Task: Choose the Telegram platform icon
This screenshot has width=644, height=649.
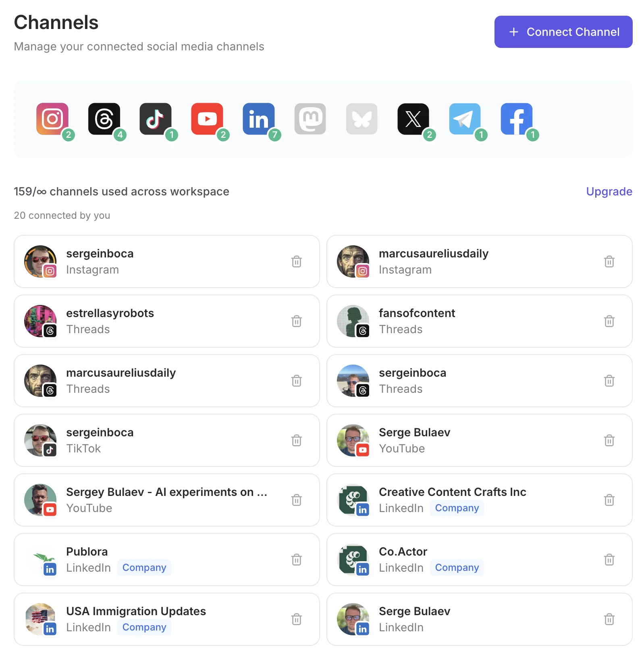Action: pyautogui.click(x=465, y=119)
